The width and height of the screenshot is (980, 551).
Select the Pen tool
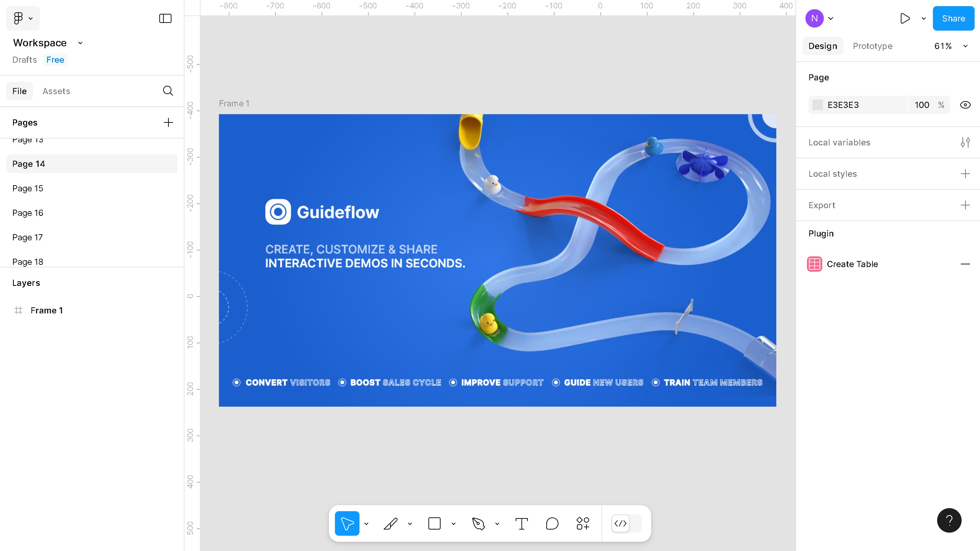390,523
